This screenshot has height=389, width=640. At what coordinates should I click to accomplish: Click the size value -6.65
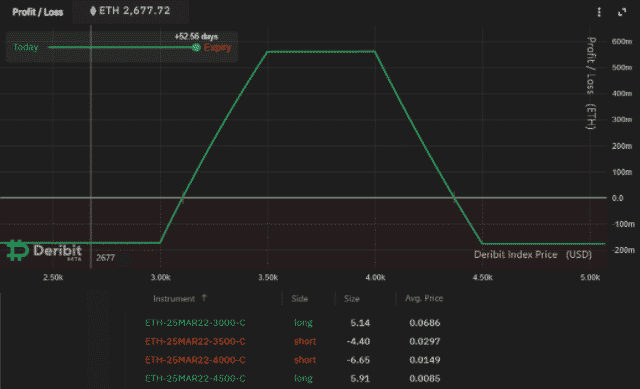pos(358,360)
